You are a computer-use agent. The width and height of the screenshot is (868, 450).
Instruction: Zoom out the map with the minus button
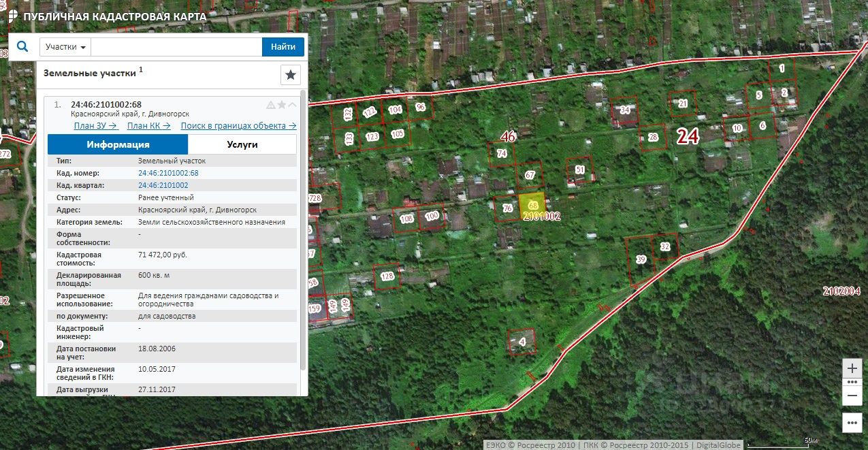(852, 396)
